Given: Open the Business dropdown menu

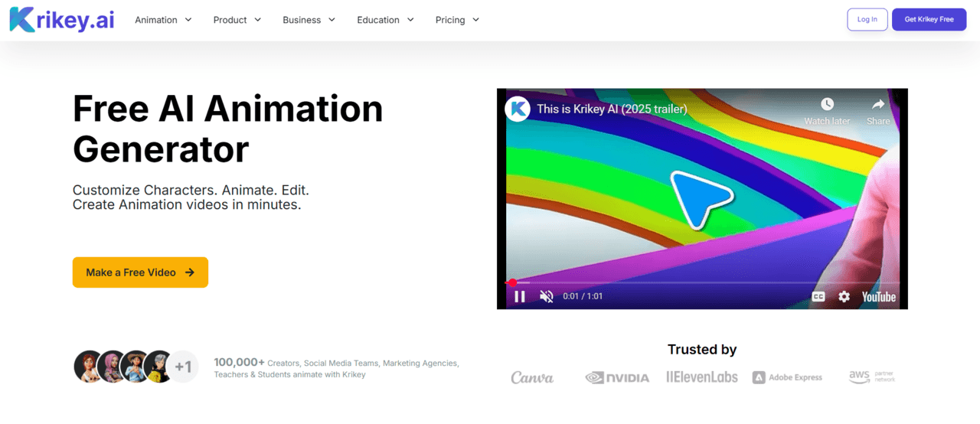Looking at the screenshot, I should coord(309,20).
